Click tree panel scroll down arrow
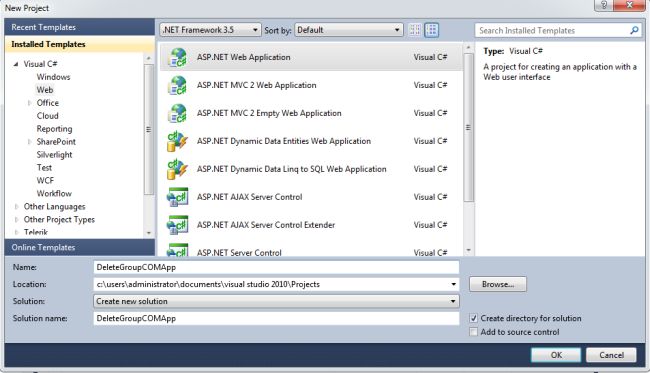 coord(148,233)
